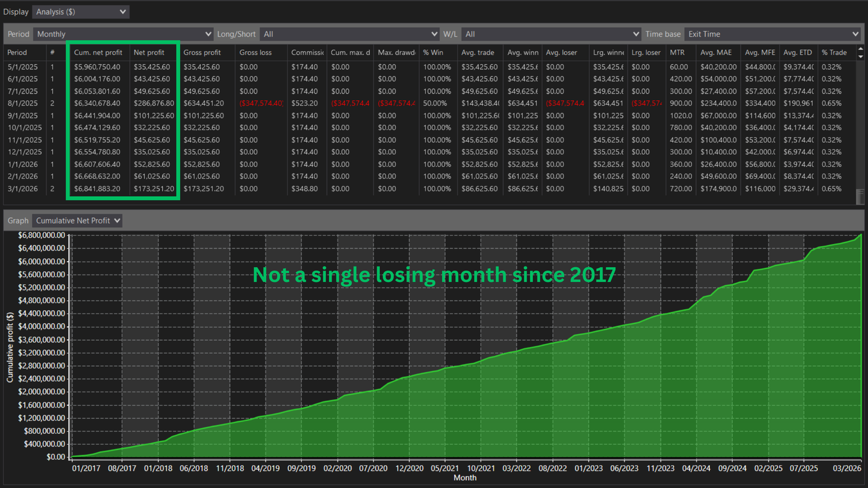Open the Display Analysis ($) dropdown
This screenshot has width=868, height=488.
tap(80, 11)
